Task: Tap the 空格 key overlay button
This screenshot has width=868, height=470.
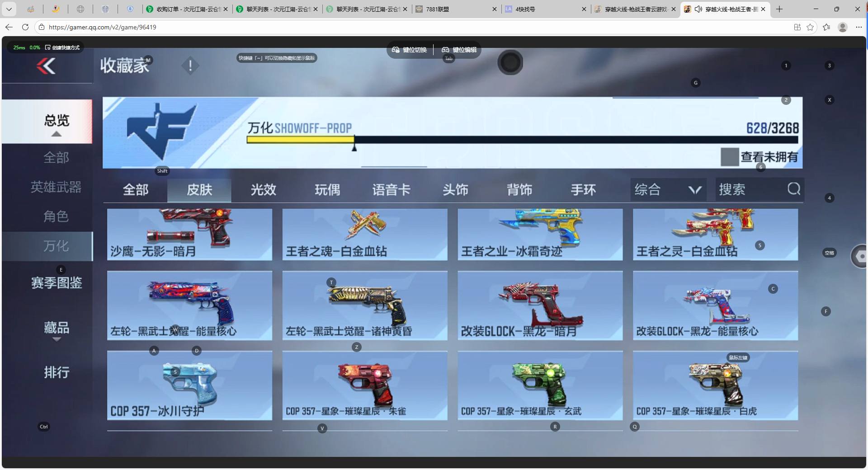Action: tap(830, 253)
